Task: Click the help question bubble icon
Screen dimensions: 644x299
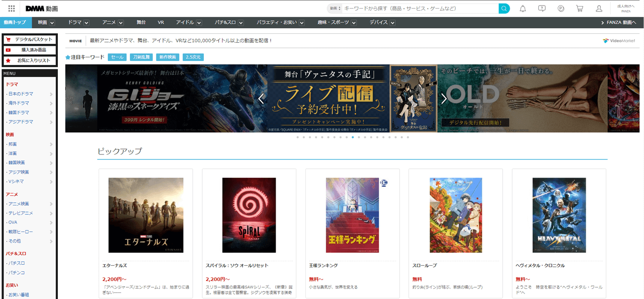Action: tap(542, 9)
